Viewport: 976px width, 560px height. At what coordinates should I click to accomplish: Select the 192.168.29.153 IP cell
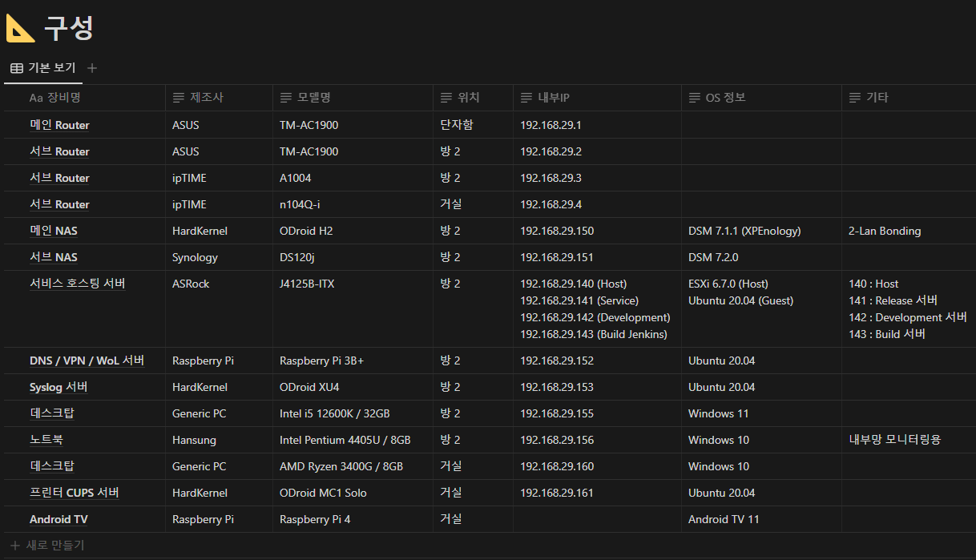click(x=597, y=386)
